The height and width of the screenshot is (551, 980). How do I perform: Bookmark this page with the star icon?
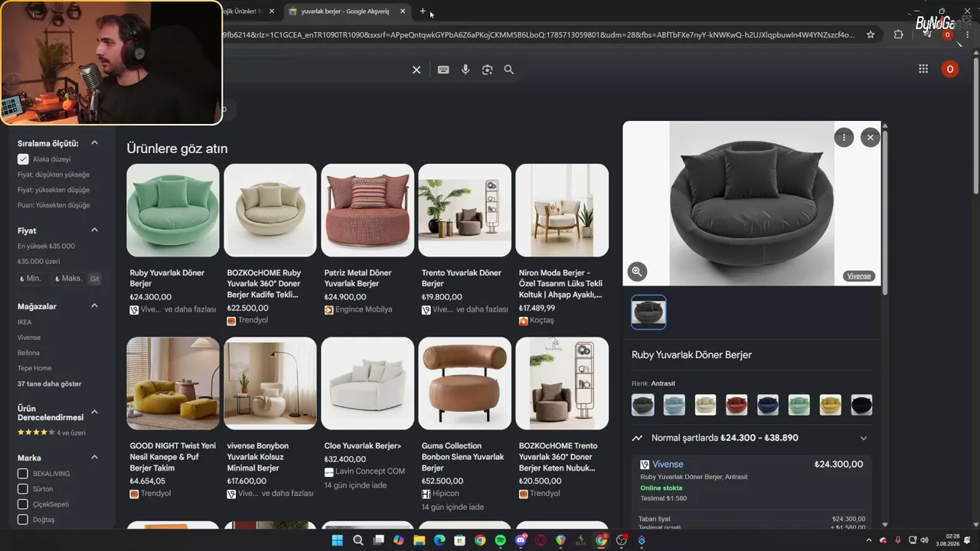click(x=871, y=34)
